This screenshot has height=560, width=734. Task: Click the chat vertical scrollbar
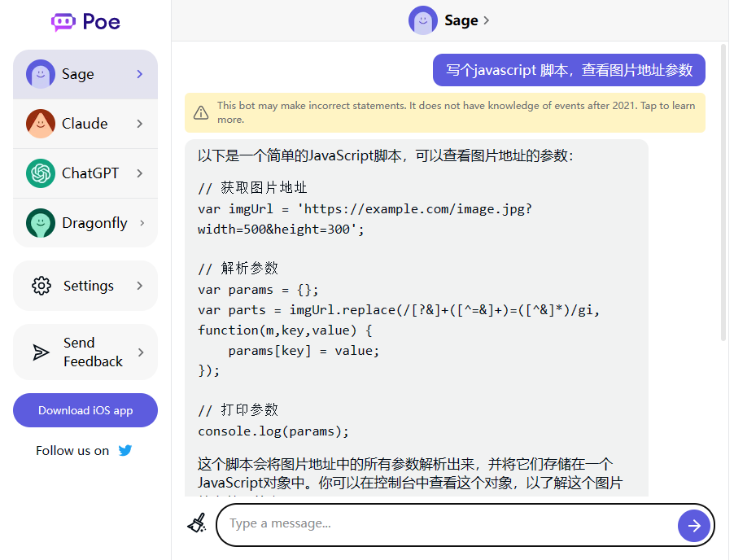(x=723, y=192)
